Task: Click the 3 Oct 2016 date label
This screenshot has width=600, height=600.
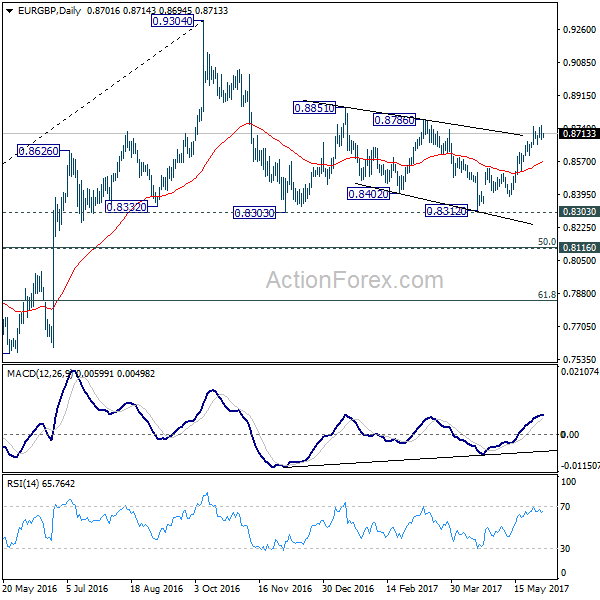Action: (x=217, y=589)
